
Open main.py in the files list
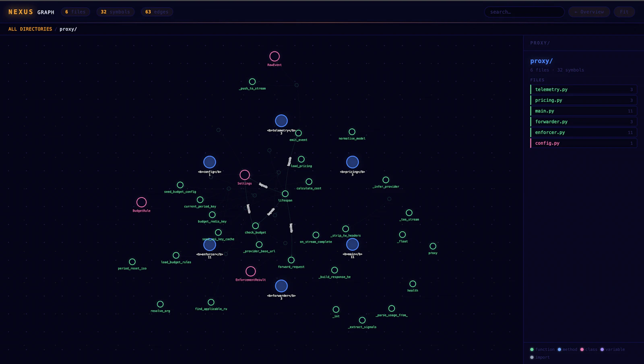tap(584, 111)
